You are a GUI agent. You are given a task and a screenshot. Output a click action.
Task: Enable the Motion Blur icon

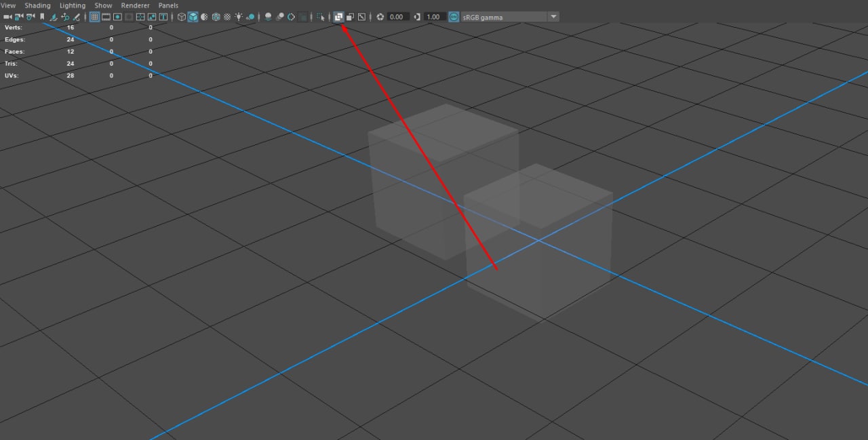(279, 17)
